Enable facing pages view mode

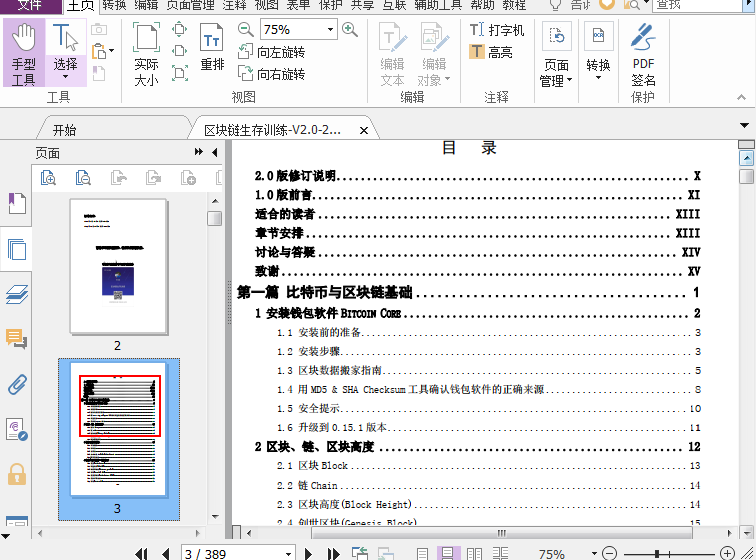click(x=474, y=553)
